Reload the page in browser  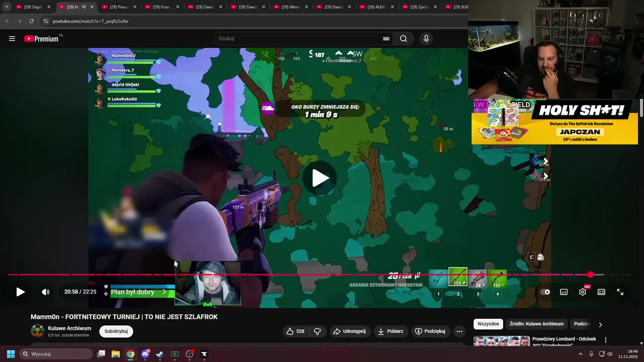click(31, 21)
